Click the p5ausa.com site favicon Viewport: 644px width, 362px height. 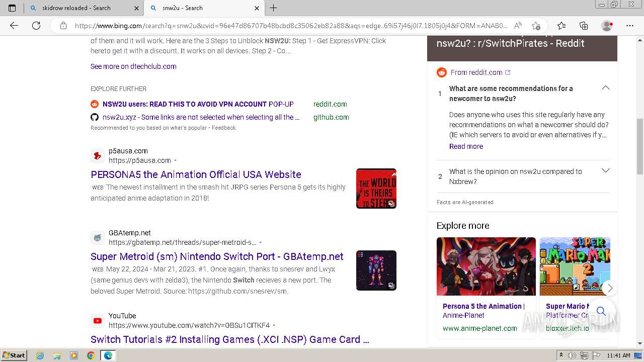tap(98, 156)
